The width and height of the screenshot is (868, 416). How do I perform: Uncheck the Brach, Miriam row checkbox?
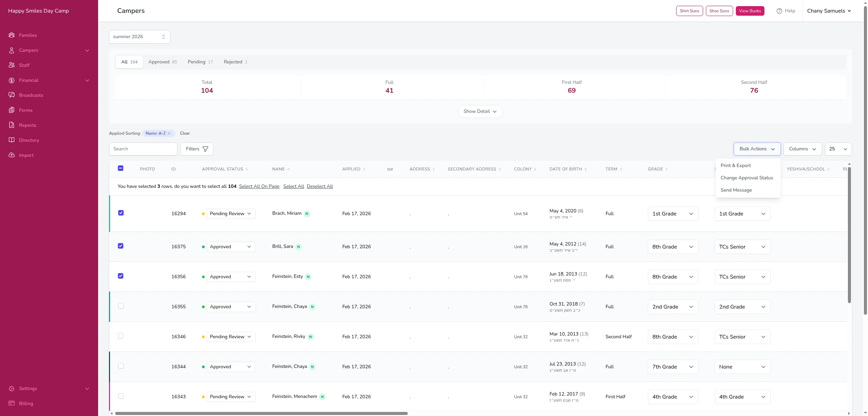pyautogui.click(x=121, y=213)
